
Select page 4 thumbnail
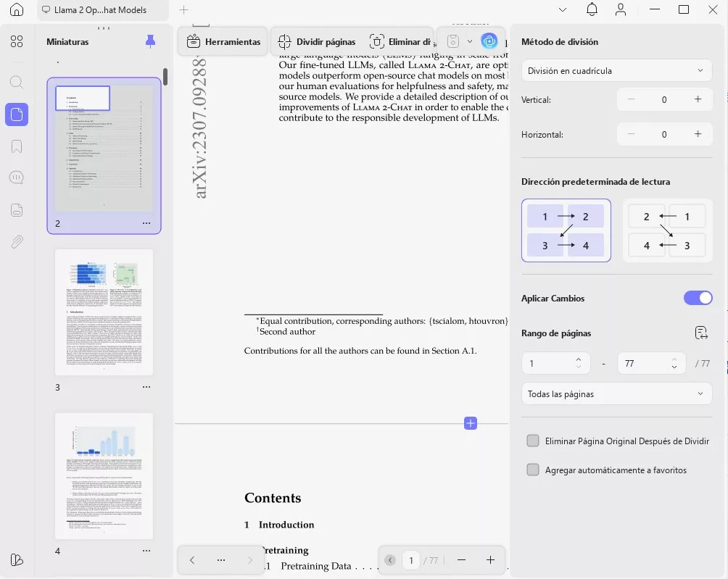click(104, 476)
